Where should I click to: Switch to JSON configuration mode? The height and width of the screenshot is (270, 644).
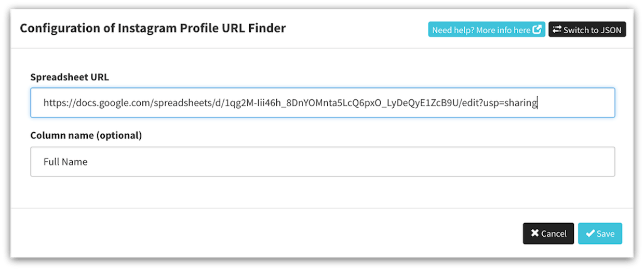587,30
